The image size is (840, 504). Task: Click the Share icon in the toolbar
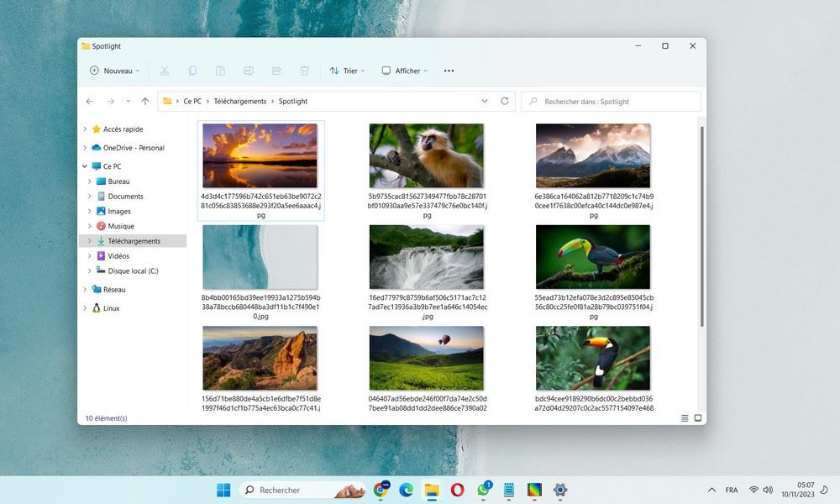coord(276,71)
